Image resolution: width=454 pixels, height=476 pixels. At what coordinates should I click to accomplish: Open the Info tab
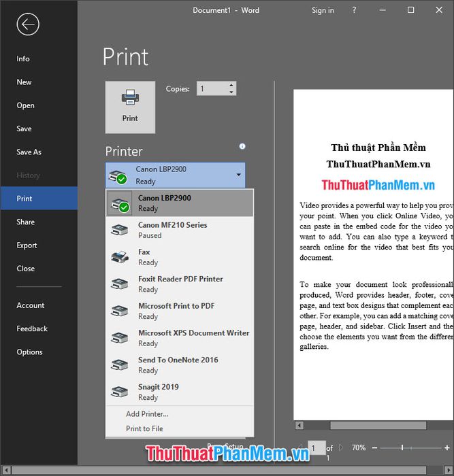39,58
